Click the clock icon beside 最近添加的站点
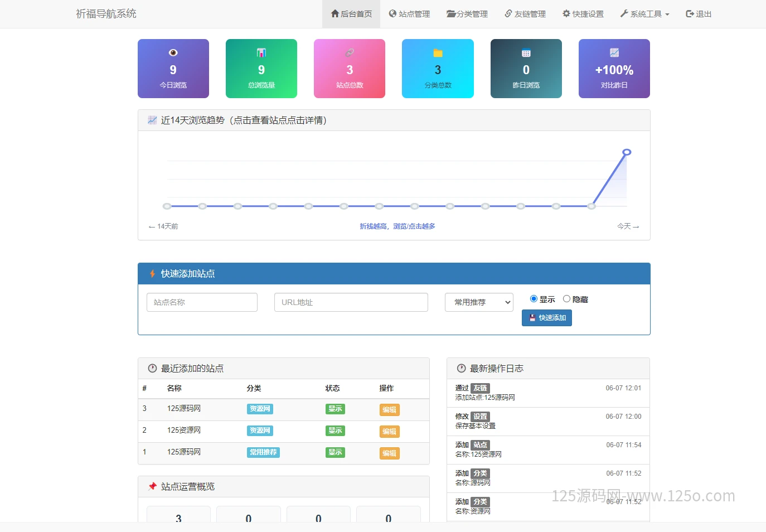This screenshot has width=766, height=532. pyautogui.click(x=152, y=369)
